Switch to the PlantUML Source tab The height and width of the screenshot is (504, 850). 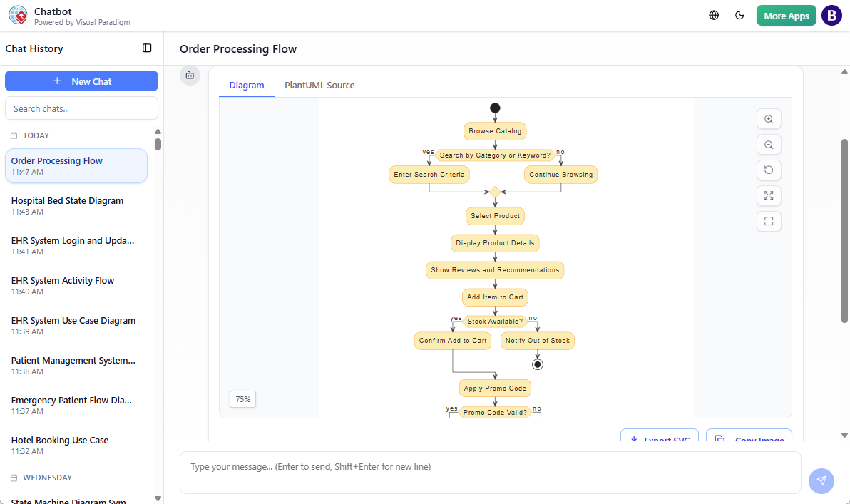coord(319,85)
